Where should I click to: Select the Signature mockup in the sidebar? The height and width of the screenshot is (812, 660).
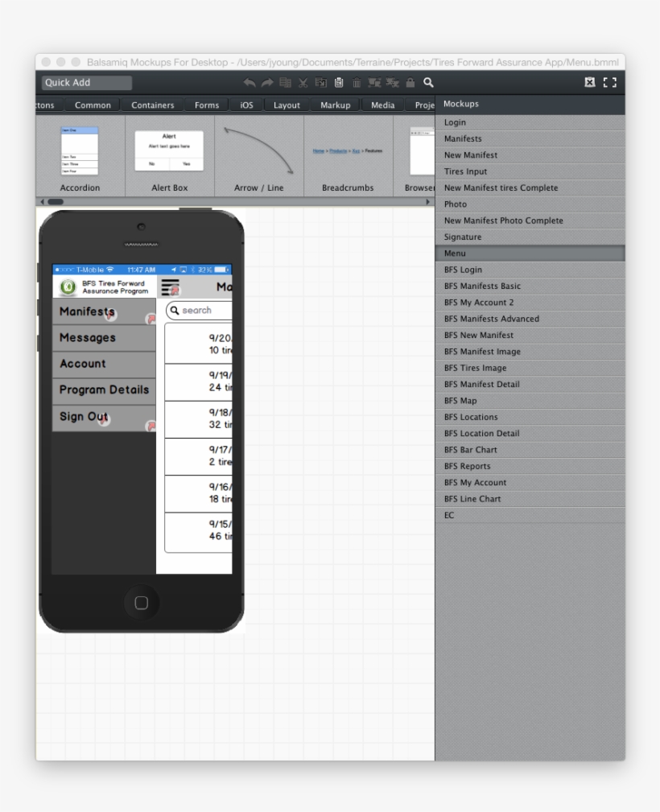[460, 237]
